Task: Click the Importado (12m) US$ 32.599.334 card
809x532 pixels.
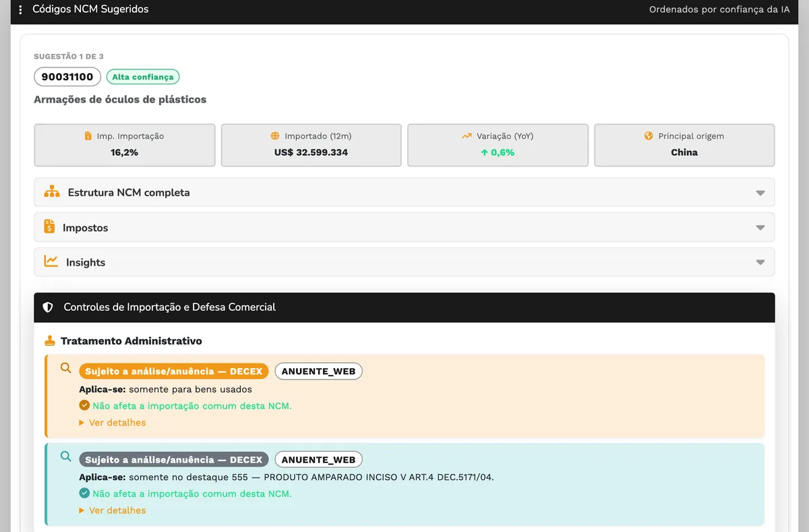Action: click(x=311, y=145)
